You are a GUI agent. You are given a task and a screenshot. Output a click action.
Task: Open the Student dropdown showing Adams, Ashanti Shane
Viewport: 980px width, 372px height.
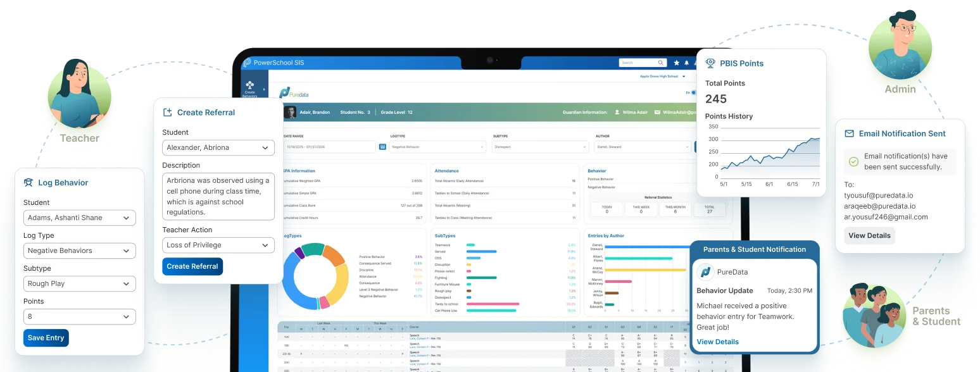[80, 218]
